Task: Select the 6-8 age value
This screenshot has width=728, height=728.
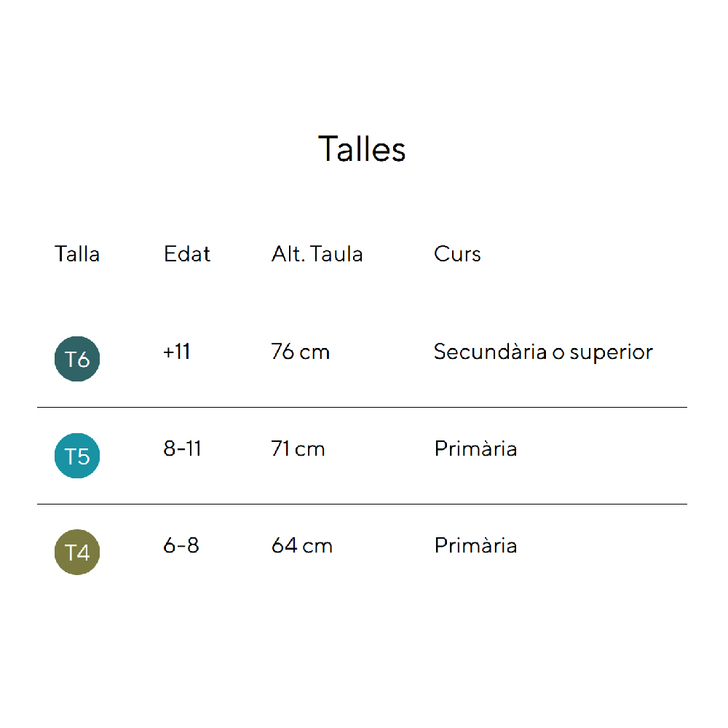Action: [x=181, y=545]
